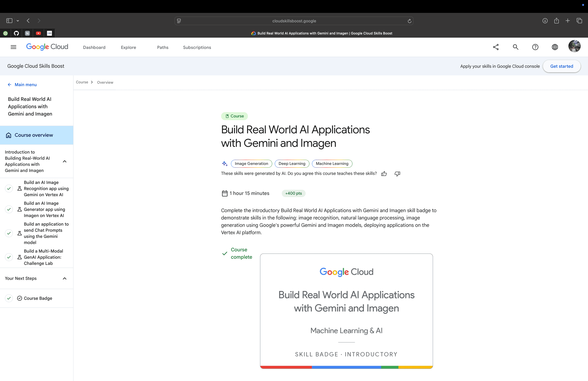Open the Paths nav item
588x381 pixels.
click(x=163, y=48)
